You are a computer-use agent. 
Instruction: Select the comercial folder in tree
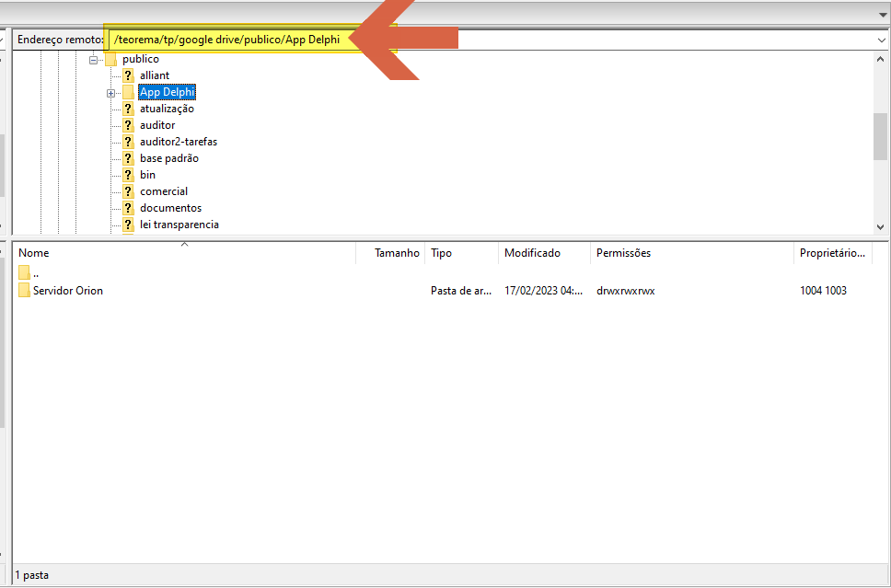(164, 191)
